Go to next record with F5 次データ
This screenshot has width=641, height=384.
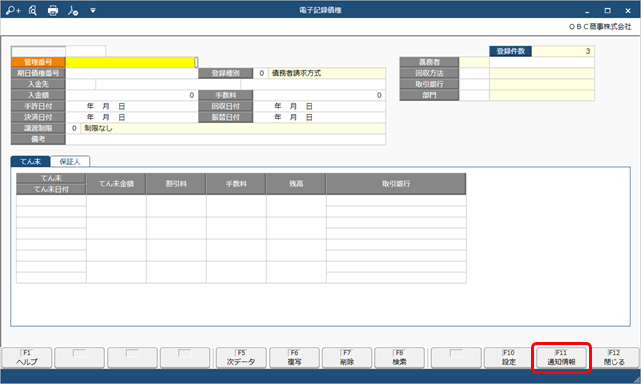coord(241,357)
